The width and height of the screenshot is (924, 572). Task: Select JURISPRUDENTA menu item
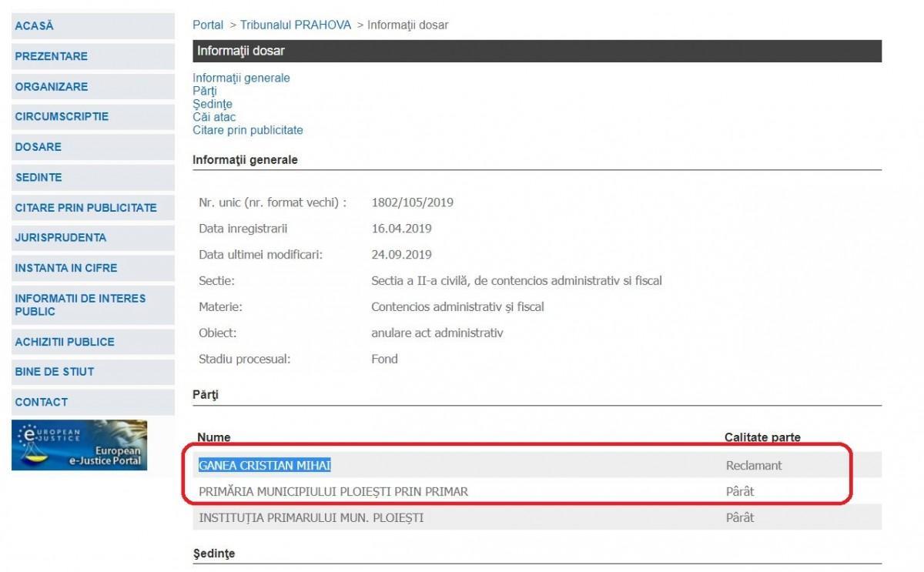pos(61,238)
